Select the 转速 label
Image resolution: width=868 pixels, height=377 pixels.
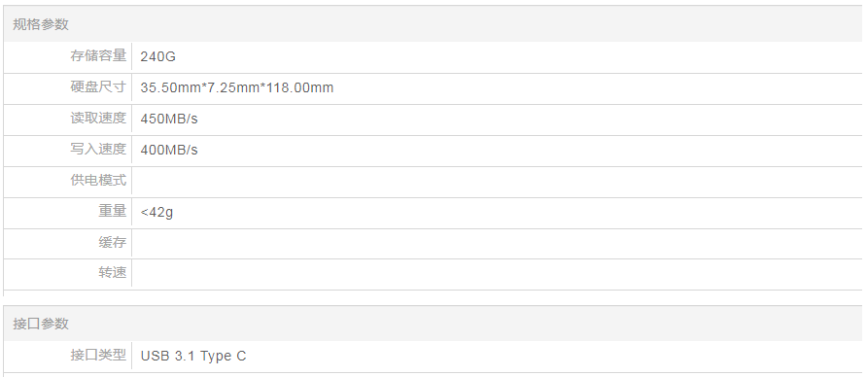tap(113, 272)
